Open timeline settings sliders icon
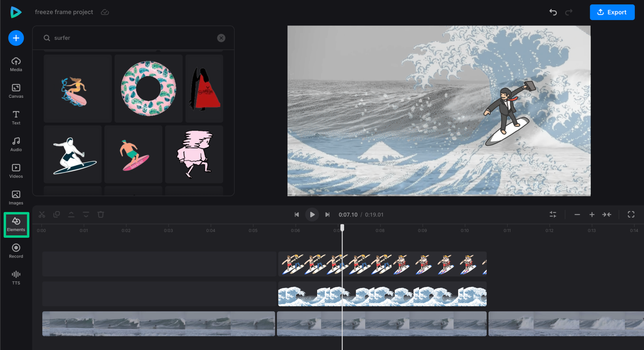 click(x=553, y=214)
